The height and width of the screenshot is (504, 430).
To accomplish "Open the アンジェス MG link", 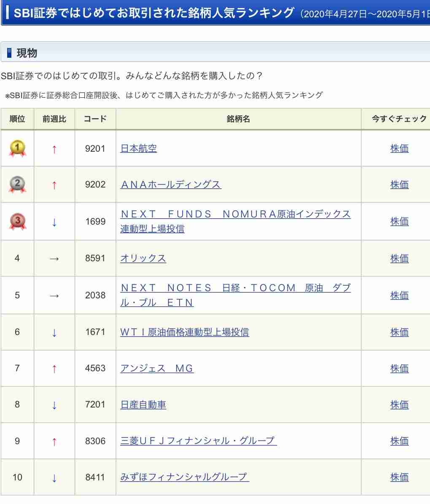I will (x=157, y=368).
